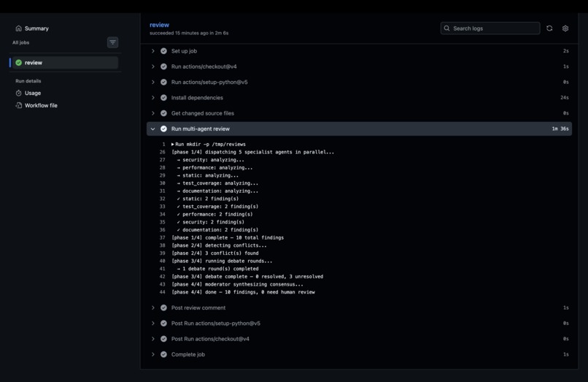This screenshot has height=382, width=588.
Task: Click the Usage stopwatch icon
Action: click(x=18, y=93)
